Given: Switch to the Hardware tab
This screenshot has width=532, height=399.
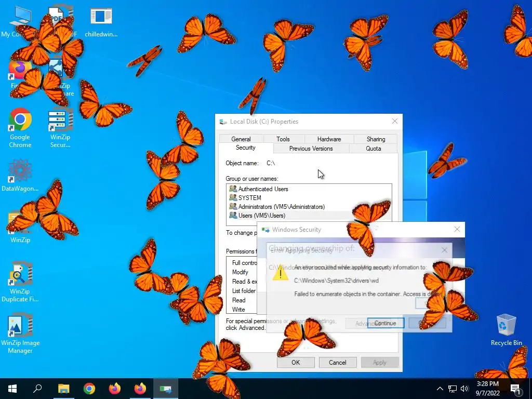Looking at the screenshot, I should (x=329, y=139).
